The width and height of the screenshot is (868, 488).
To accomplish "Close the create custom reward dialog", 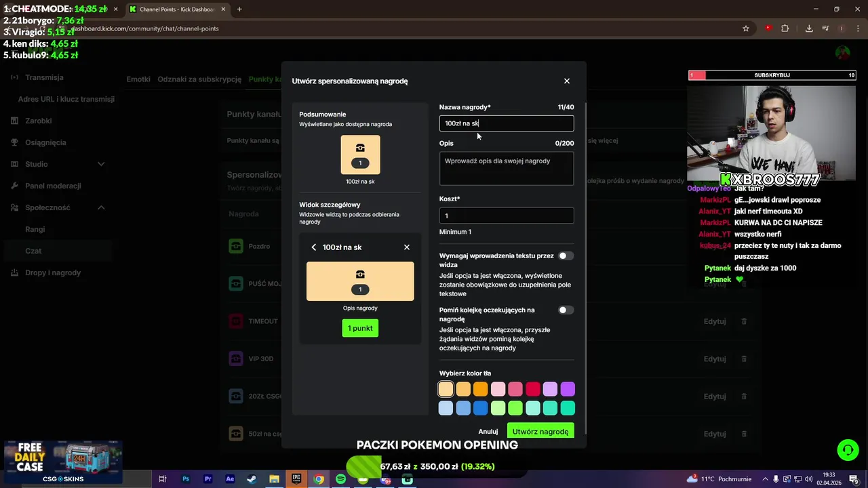I will tap(567, 81).
